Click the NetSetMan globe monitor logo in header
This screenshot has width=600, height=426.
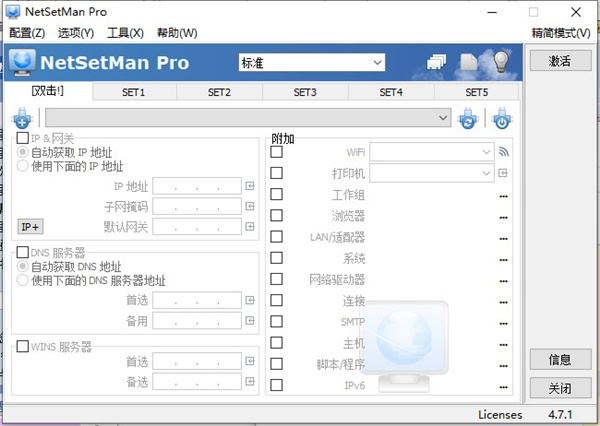pyautogui.click(x=22, y=62)
